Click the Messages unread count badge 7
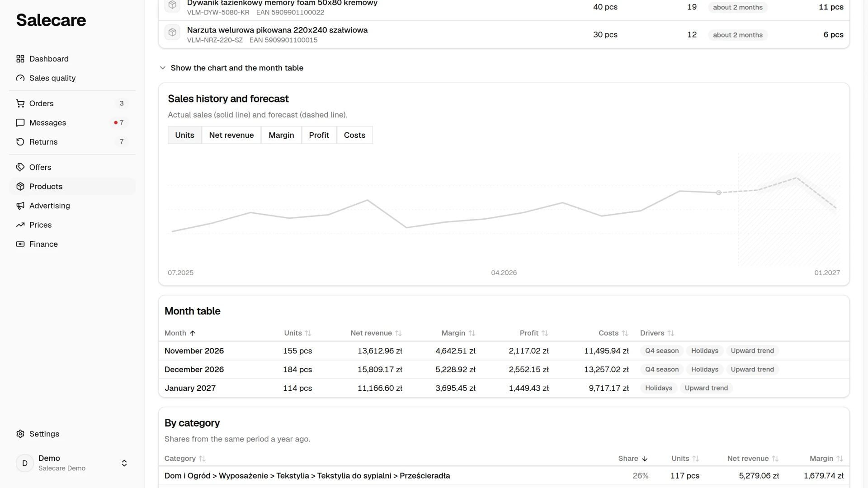This screenshot has width=868, height=488. (119, 123)
